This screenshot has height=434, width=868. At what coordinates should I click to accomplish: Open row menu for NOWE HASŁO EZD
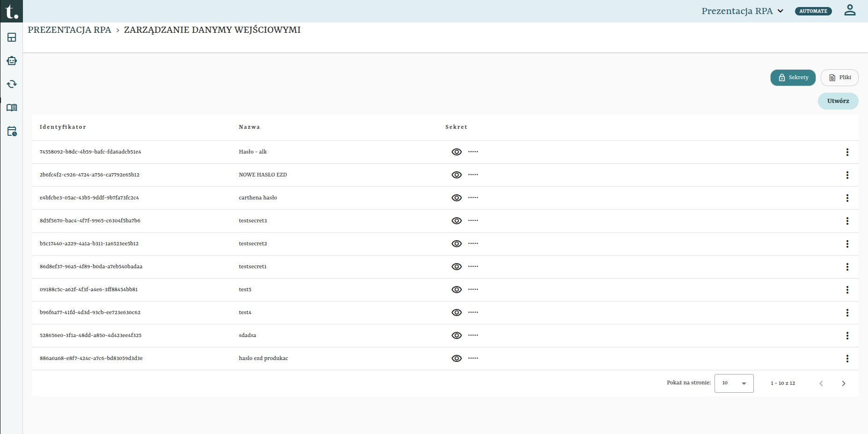[x=847, y=175]
